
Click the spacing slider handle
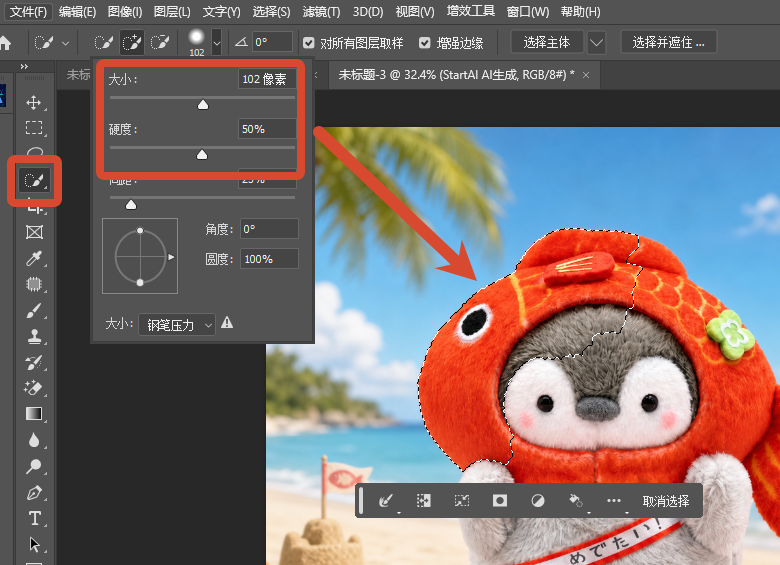131,204
